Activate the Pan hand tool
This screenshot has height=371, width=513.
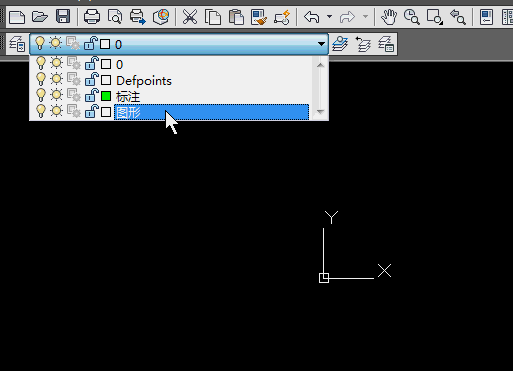coord(389,17)
